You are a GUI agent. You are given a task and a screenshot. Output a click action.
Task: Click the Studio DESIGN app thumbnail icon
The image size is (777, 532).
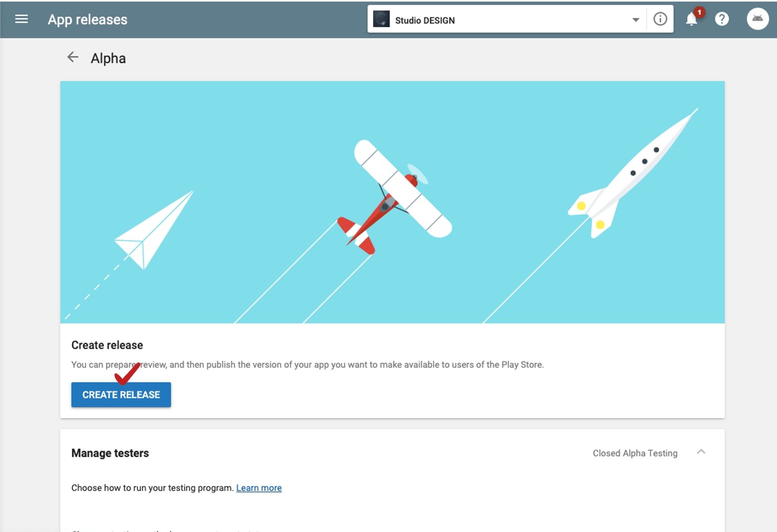(381, 19)
